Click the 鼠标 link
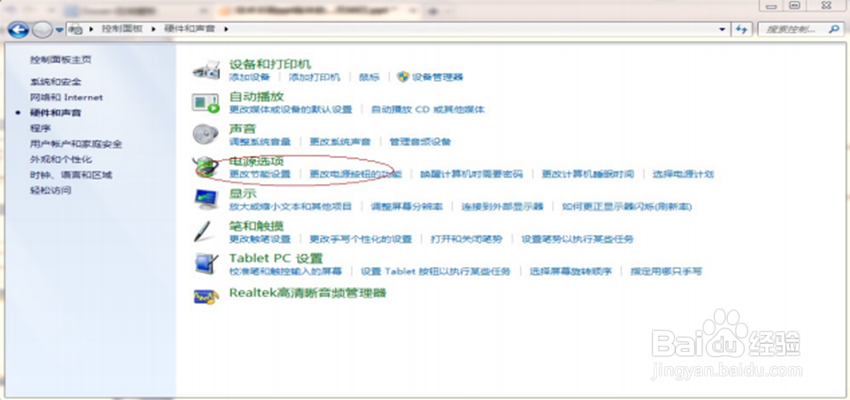 pyautogui.click(x=369, y=78)
